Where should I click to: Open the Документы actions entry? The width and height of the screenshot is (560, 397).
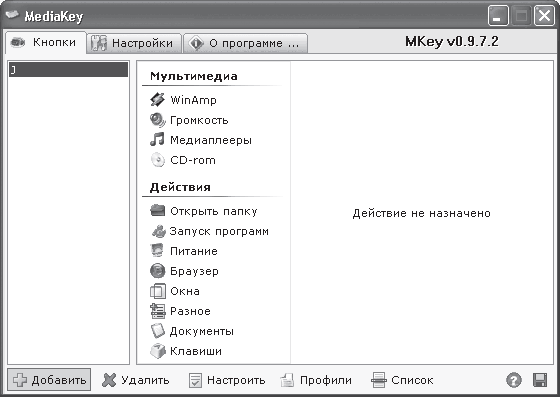(192, 331)
